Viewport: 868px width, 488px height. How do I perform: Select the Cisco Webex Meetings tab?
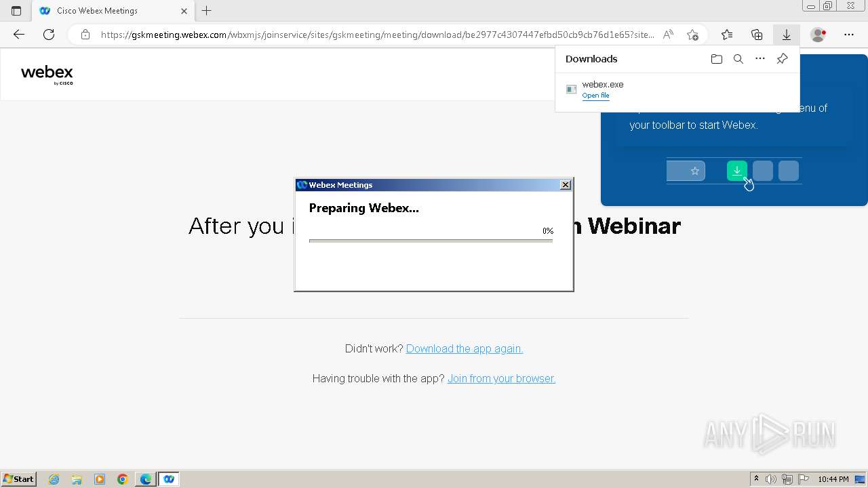point(113,11)
